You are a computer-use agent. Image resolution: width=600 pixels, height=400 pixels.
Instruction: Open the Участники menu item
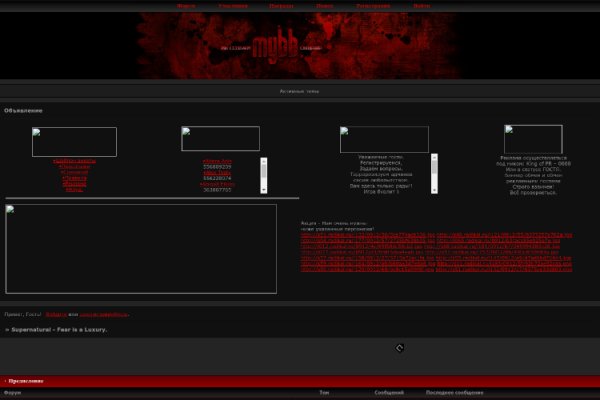[x=233, y=5]
